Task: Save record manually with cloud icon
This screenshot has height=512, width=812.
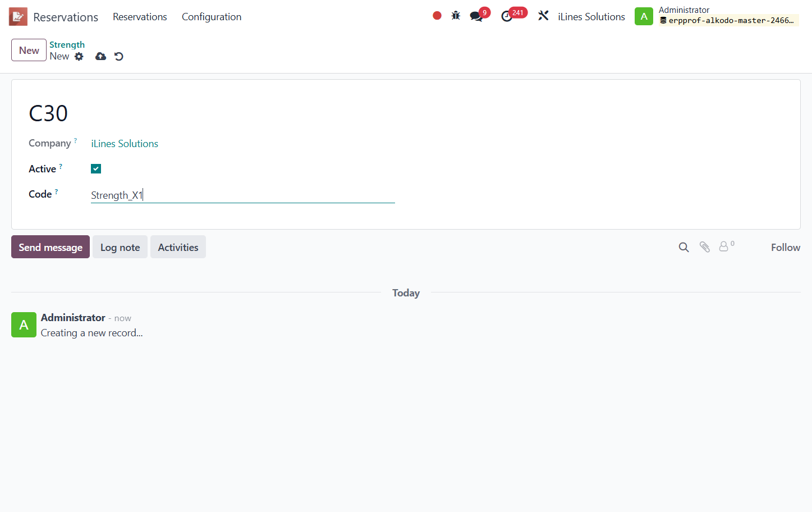Action: pos(100,56)
